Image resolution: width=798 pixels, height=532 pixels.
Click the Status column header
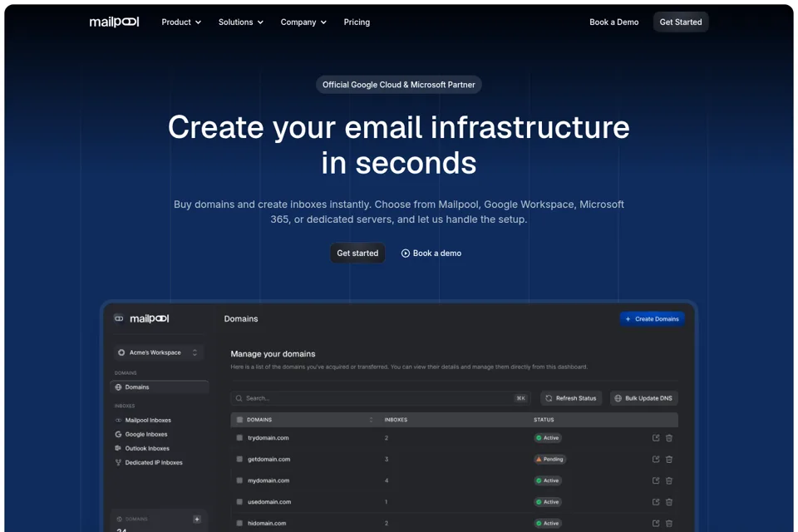[544, 420]
